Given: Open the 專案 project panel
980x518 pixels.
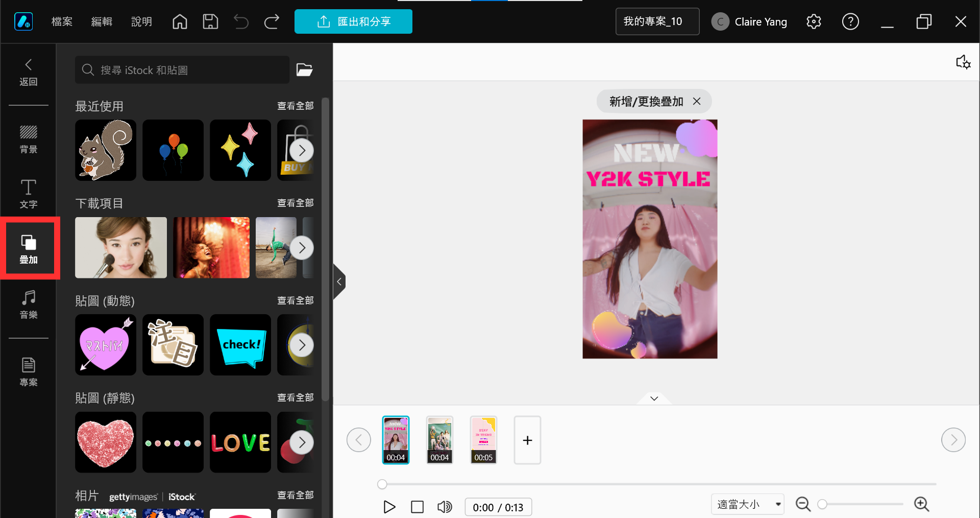Looking at the screenshot, I should coord(29,372).
